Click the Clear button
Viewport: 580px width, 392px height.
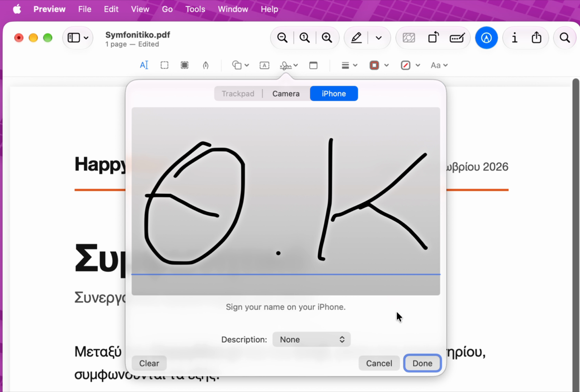click(149, 363)
